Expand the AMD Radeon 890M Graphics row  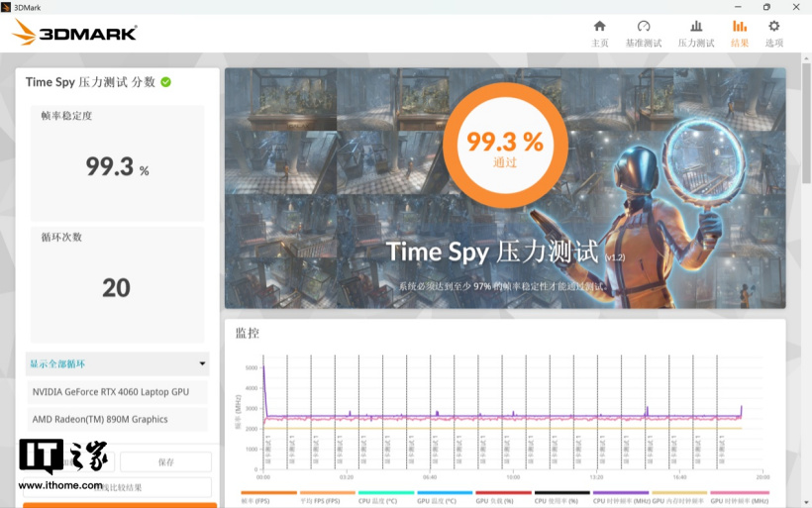(117, 419)
